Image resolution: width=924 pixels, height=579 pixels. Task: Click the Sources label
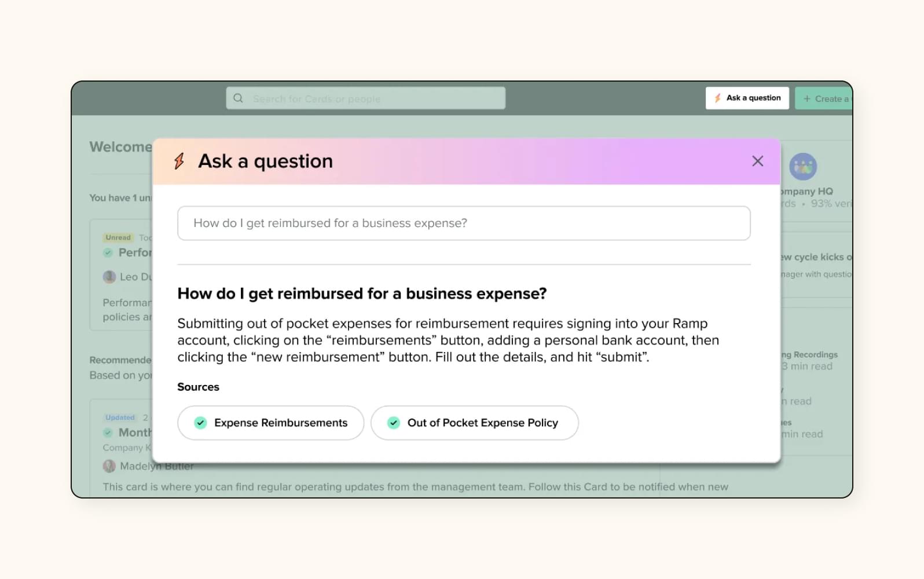tap(198, 387)
